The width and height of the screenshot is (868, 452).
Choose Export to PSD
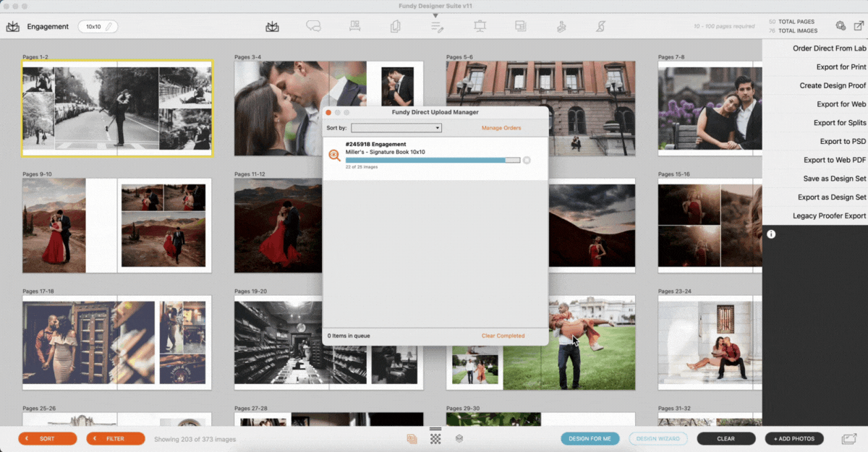tap(843, 142)
